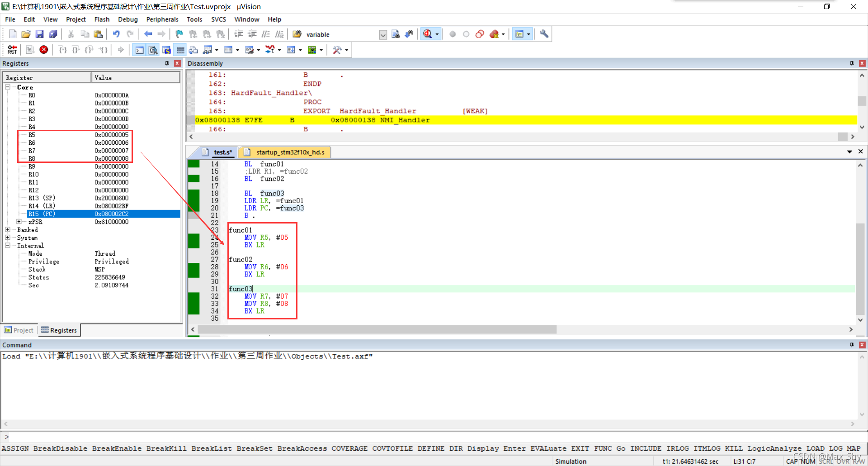Open the Flash menu
Image resolution: width=868 pixels, height=466 pixels.
102,19
